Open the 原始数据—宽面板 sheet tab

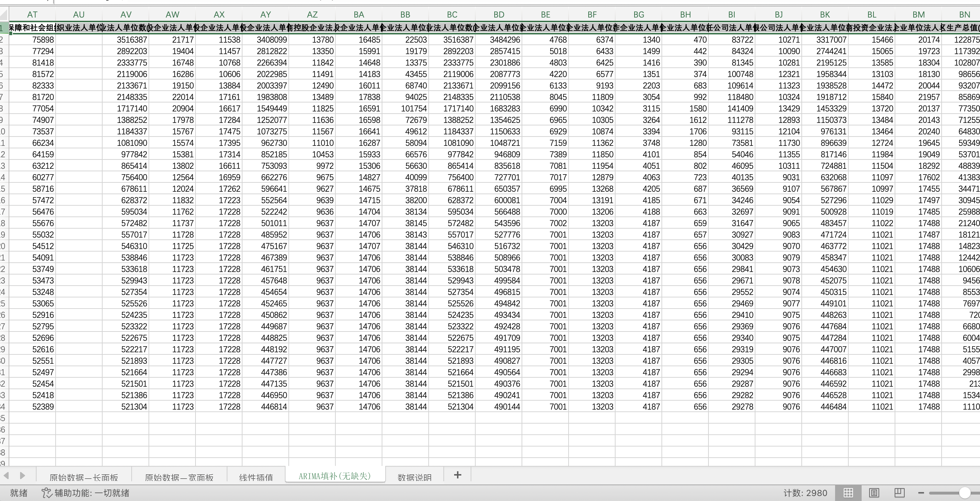(x=179, y=477)
